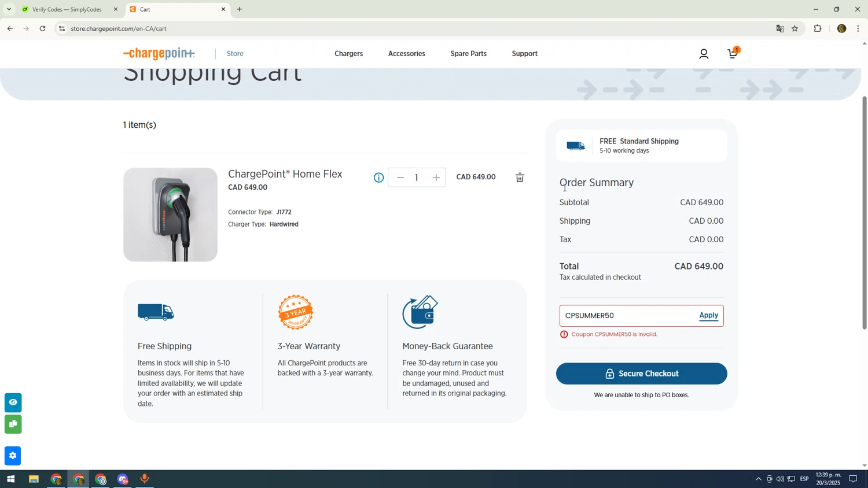The width and height of the screenshot is (868, 488).
Task: Click the Hardwired charger type value
Action: pos(284,224)
